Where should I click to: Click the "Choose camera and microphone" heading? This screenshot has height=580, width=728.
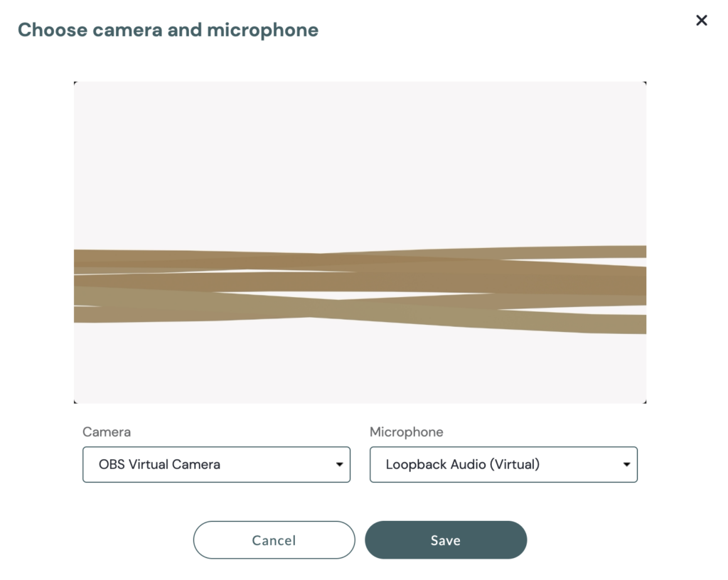(168, 30)
